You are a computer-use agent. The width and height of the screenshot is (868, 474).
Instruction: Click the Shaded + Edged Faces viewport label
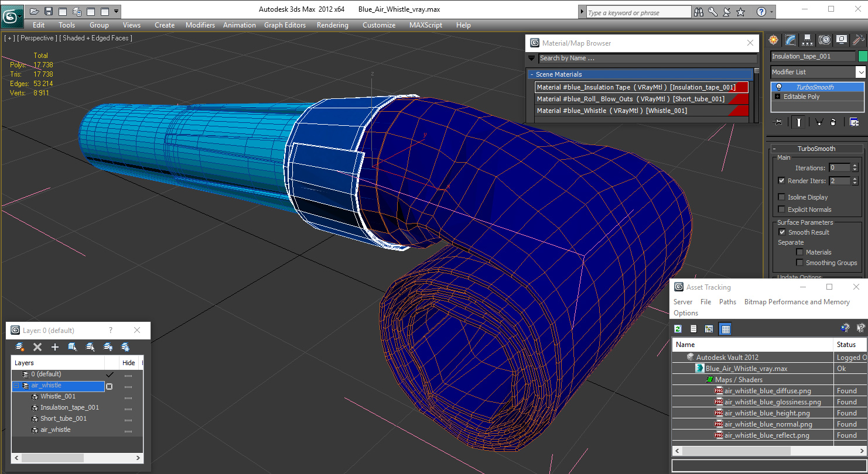[x=95, y=38]
